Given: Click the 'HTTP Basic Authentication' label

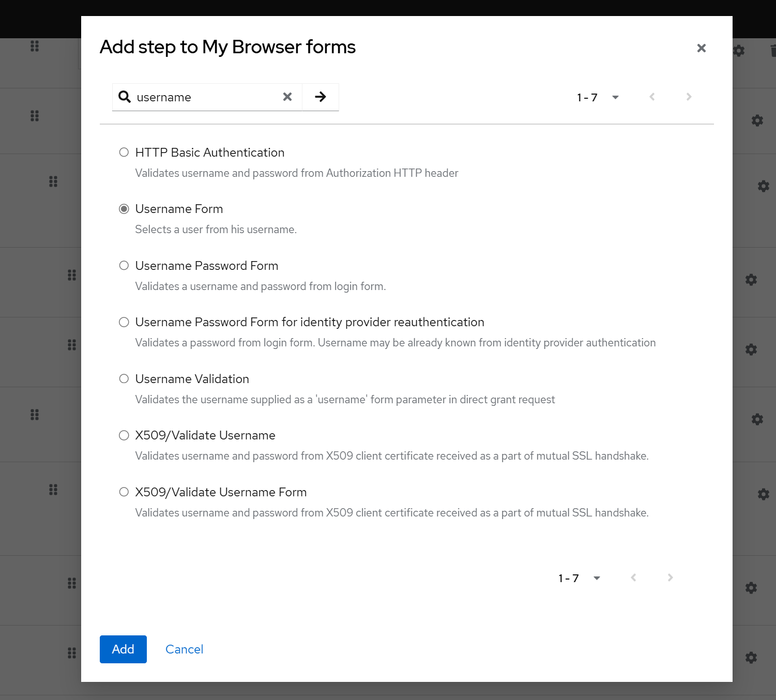Looking at the screenshot, I should click(x=210, y=153).
